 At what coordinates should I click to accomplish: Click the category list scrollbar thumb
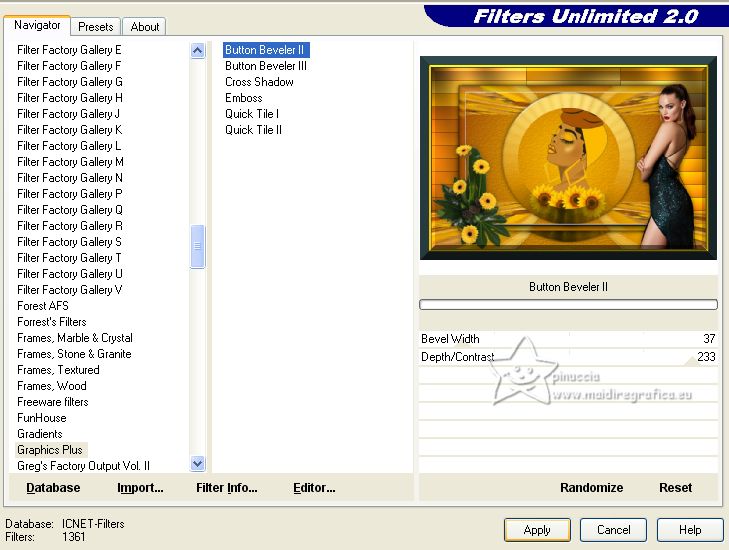coord(198,246)
